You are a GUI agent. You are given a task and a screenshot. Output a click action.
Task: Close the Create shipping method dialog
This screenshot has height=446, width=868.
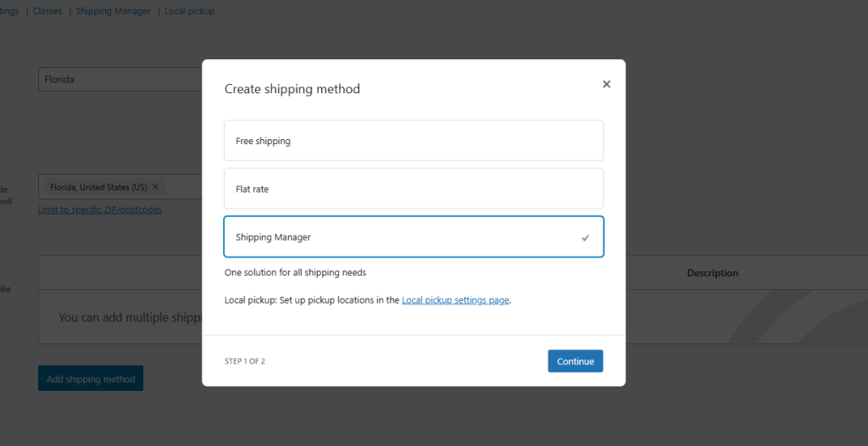[x=606, y=85]
